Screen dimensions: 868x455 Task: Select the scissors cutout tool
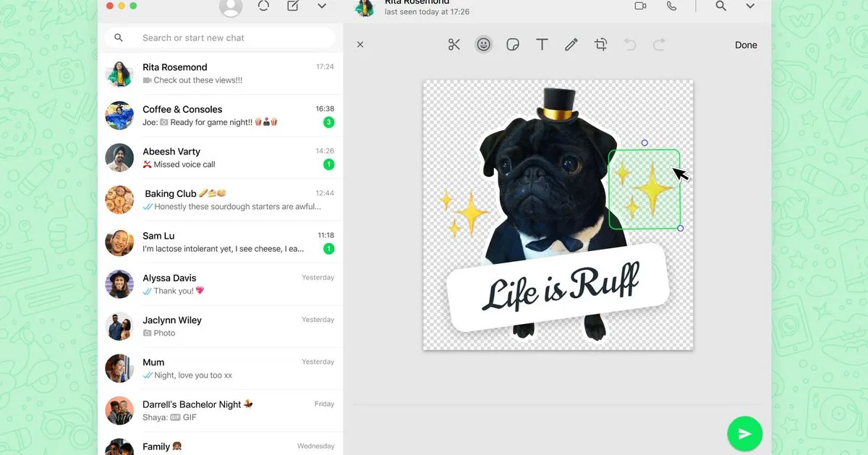click(x=454, y=45)
